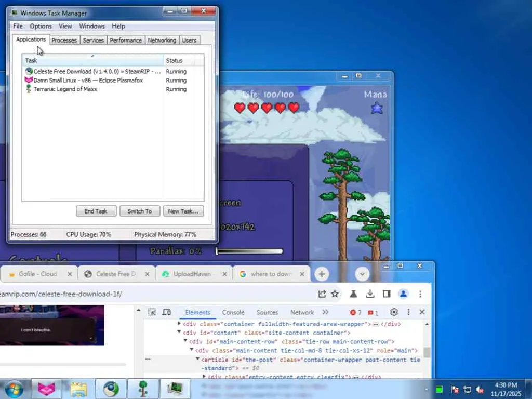
Task: Click the End Task button
Action: point(96,211)
